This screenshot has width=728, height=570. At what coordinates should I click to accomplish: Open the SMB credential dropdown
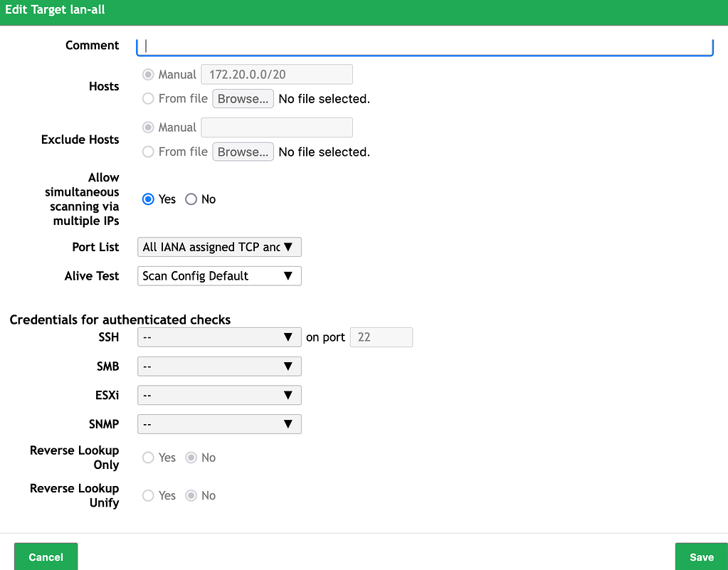coord(218,366)
